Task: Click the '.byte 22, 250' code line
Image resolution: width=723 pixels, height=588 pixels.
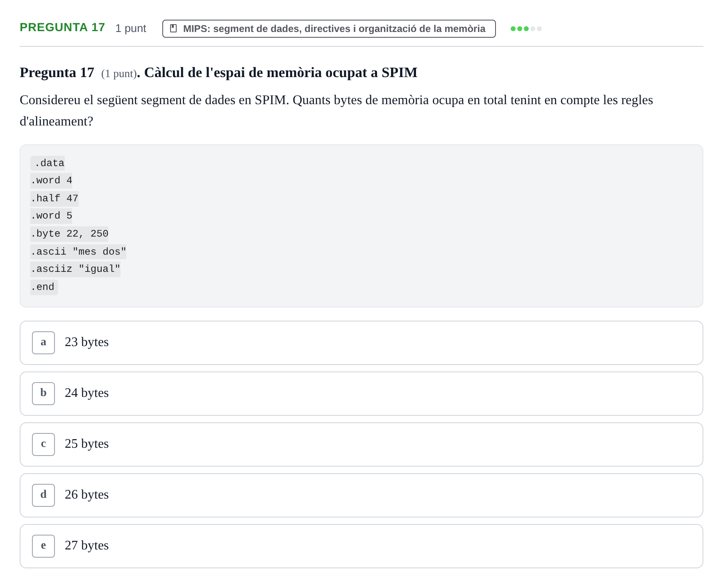Action: [69, 234]
